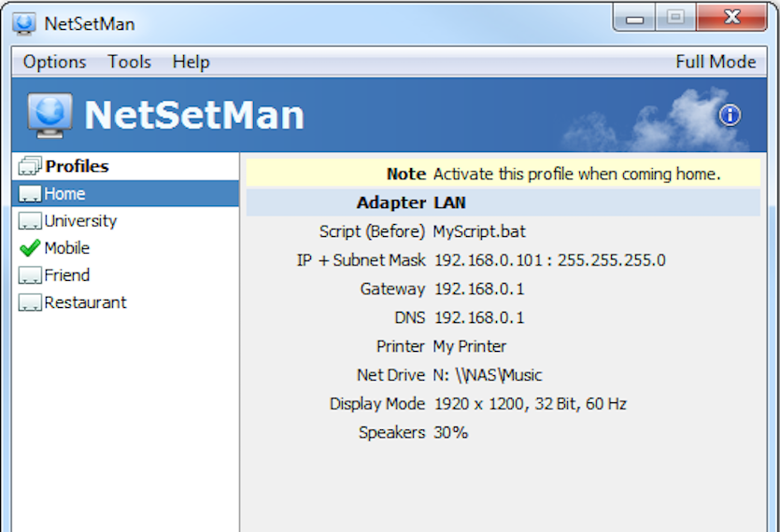Click the NetSetMan globe monitor logo
Viewport: 780px width, 532px height.
tap(50, 116)
